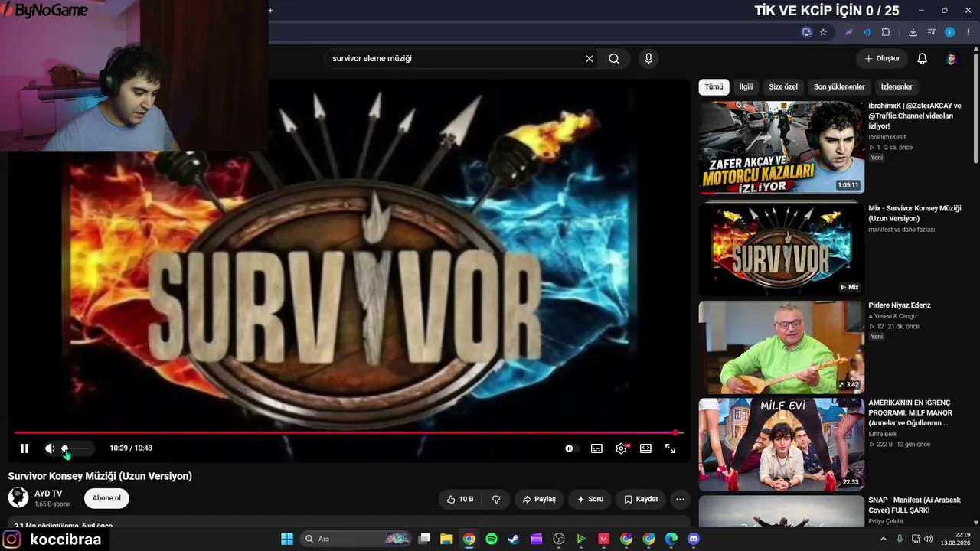Open 'AMERİKA'NIN EN İĞRENÇ PROGRAMI' video title

pyautogui.click(x=910, y=412)
